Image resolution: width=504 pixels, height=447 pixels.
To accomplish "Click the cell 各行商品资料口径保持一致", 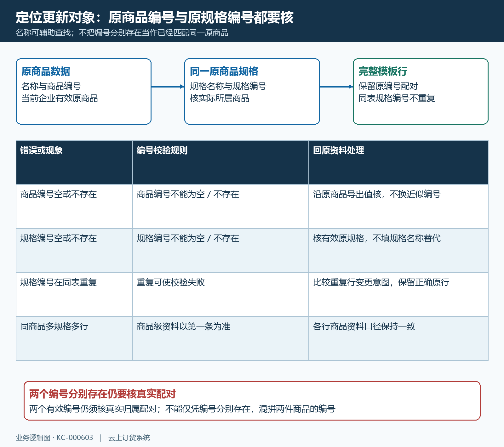I will 398,338.
